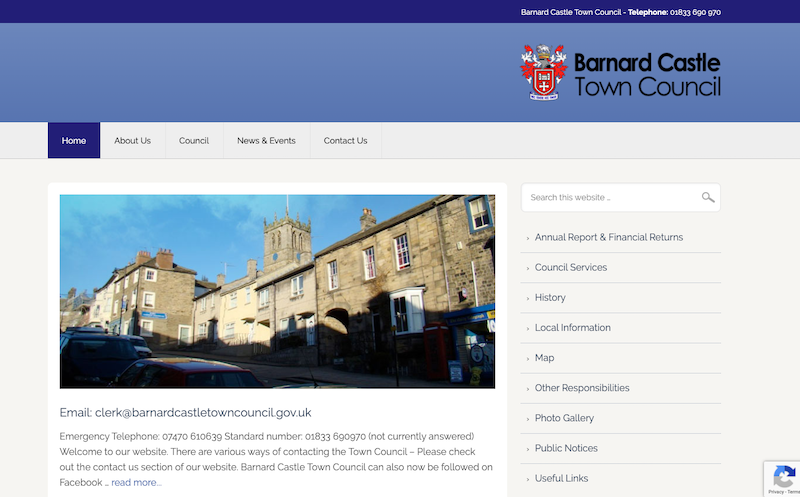Click the read more link
This screenshot has height=497, width=800.
pos(136,483)
